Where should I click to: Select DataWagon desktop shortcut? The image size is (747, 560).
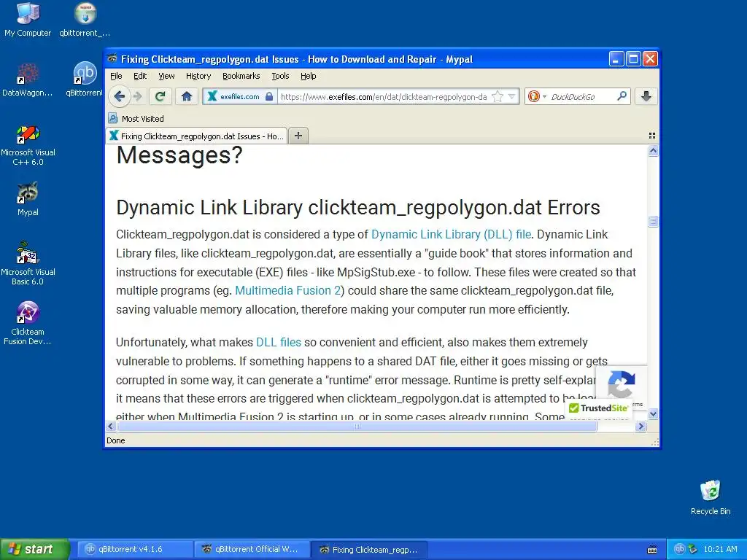point(28,79)
